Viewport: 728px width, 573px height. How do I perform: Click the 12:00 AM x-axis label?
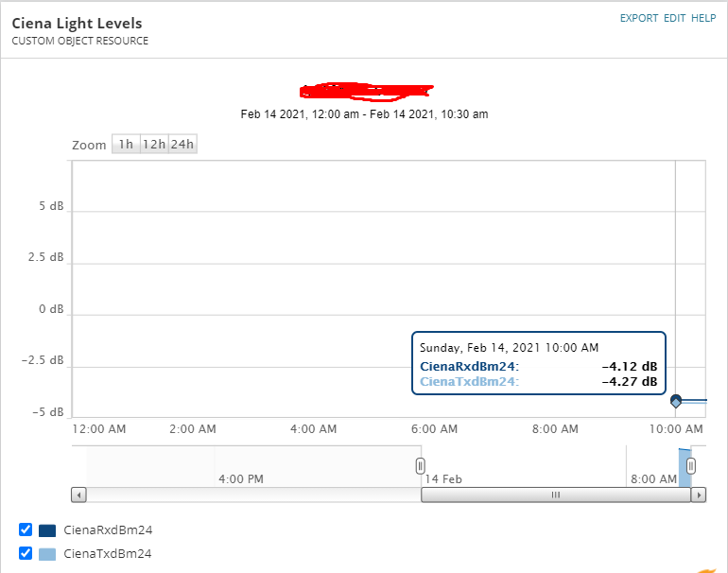tap(99, 429)
